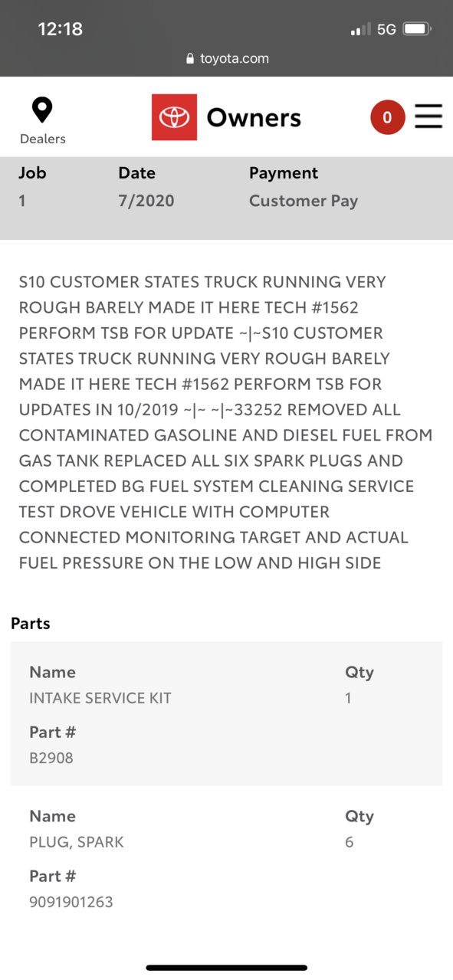The image size is (453, 980).
Task: Select the Job column header
Action: click(x=32, y=173)
